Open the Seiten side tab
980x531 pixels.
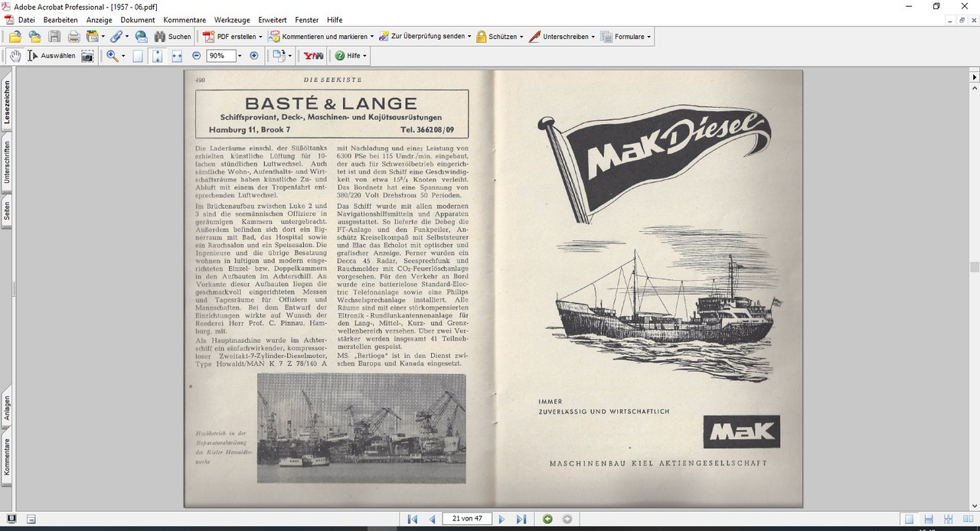(7, 210)
